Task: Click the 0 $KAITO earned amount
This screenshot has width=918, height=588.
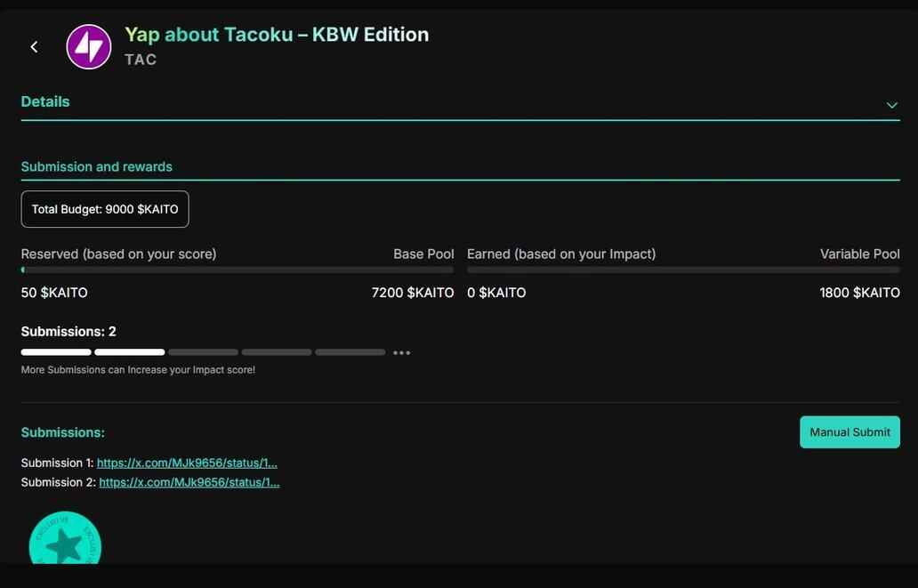Action: pos(496,293)
